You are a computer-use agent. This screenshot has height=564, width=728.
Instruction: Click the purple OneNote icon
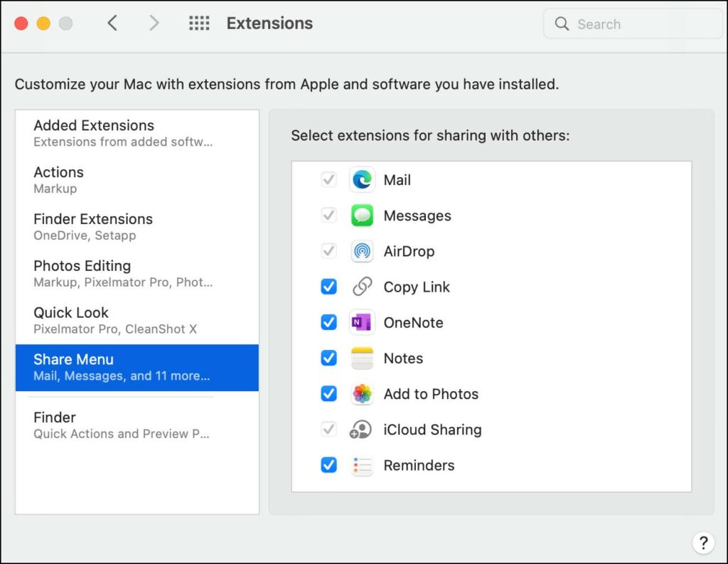pos(362,322)
